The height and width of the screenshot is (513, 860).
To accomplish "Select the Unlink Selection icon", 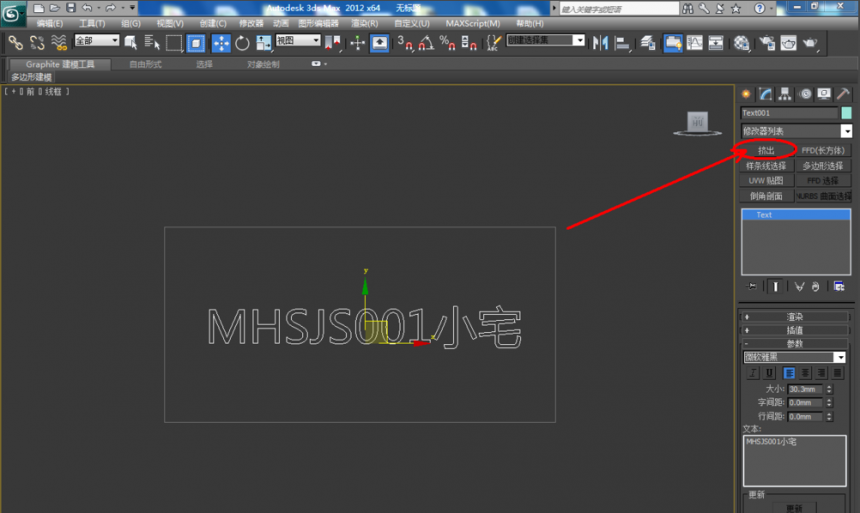I will click(x=37, y=43).
